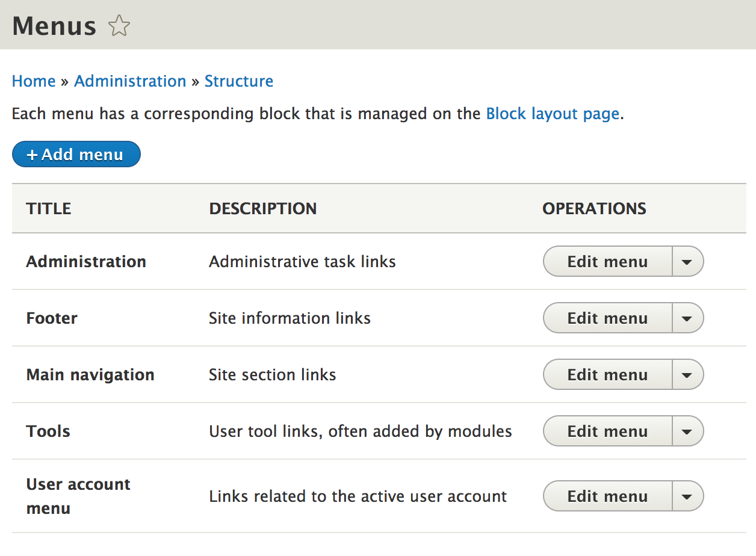Select the Main navigation title text
Image resolution: width=756 pixels, height=556 pixels.
[x=90, y=375]
